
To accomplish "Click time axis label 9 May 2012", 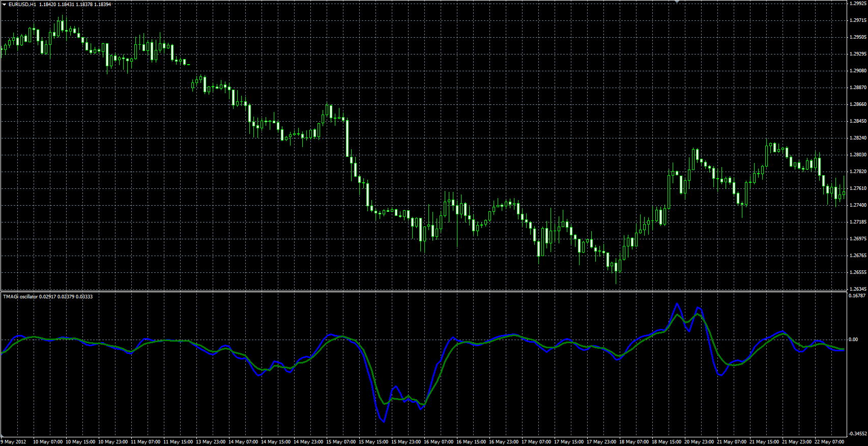I will (x=14, y=442).
